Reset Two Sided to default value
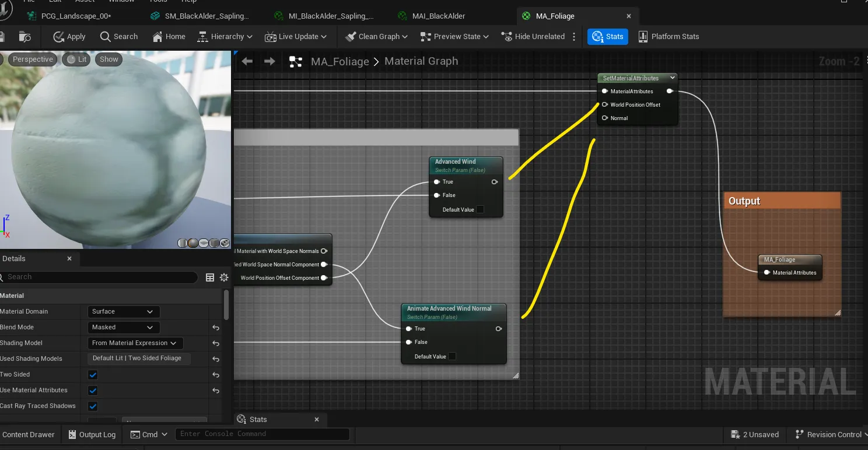The height and width of the screenshot is (450, 868). (216, 375)
